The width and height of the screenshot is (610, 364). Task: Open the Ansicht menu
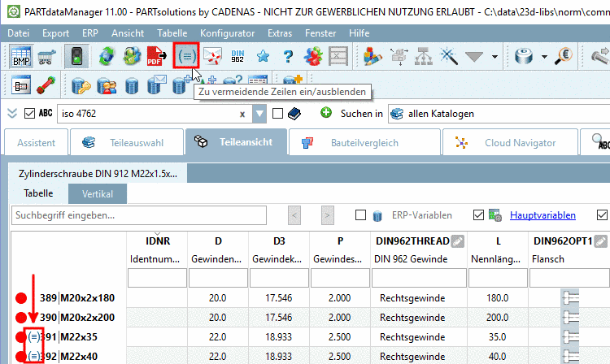128,33
